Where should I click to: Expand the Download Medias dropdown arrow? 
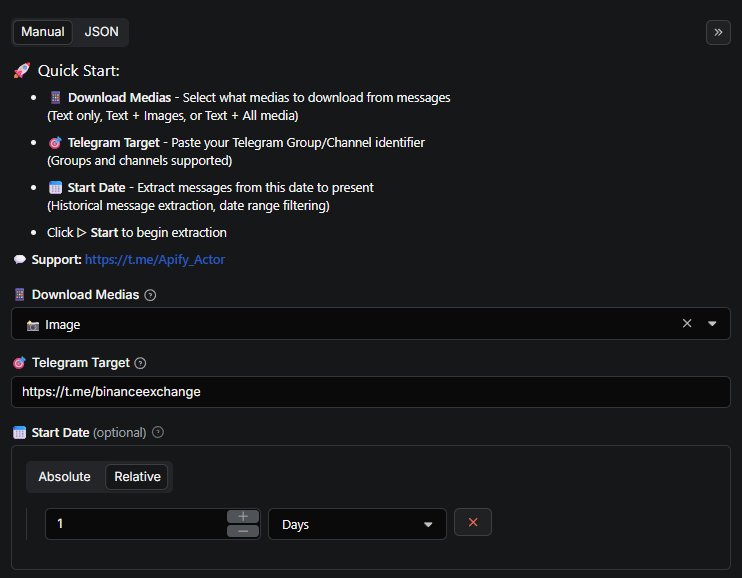713,324
